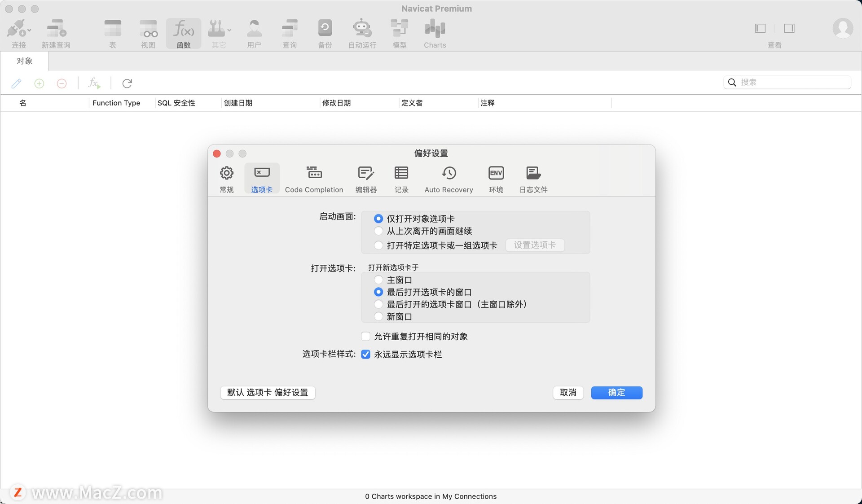Choose the 新窗口 radio option
The height and width of the screenshot is (504, 862).
[378, 316]
